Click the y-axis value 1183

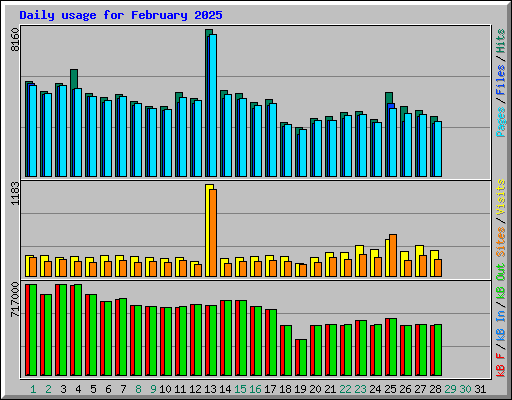point(15,193)
